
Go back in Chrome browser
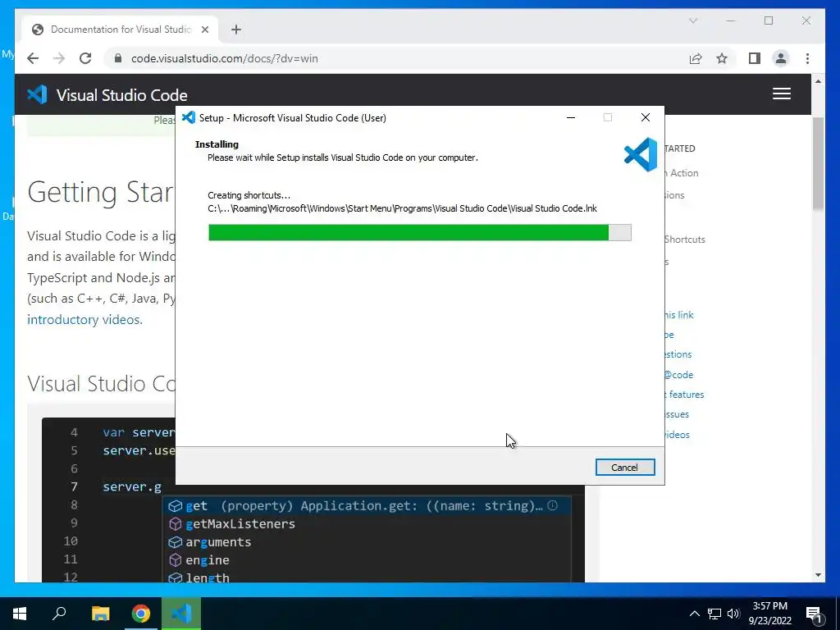[33, 58]
